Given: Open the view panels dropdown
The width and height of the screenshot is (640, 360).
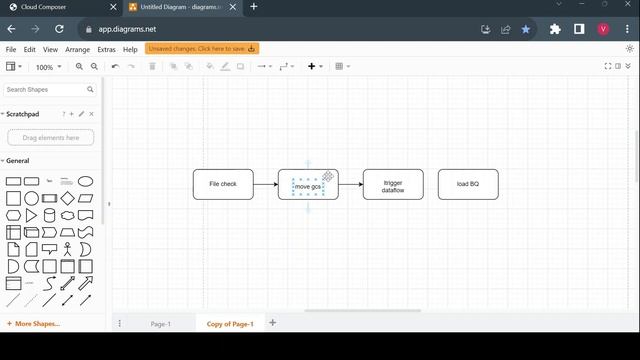Looking at the screenshot, I should (13, 66).
